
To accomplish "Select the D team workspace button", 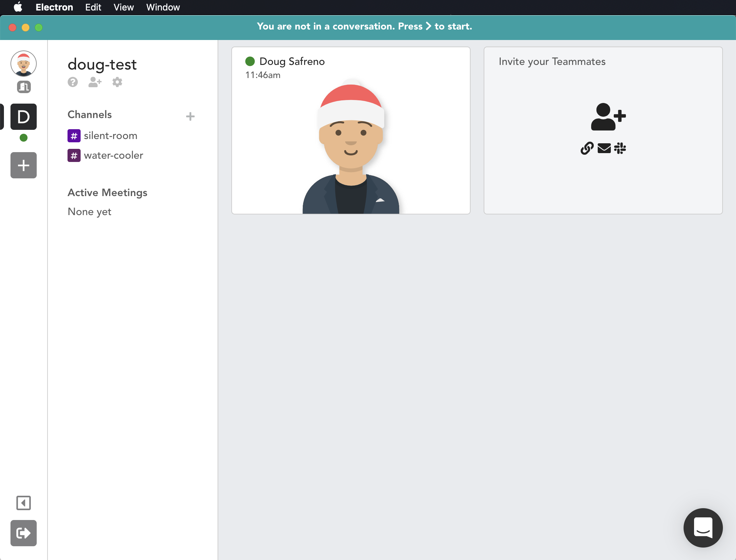I will 23,117.
